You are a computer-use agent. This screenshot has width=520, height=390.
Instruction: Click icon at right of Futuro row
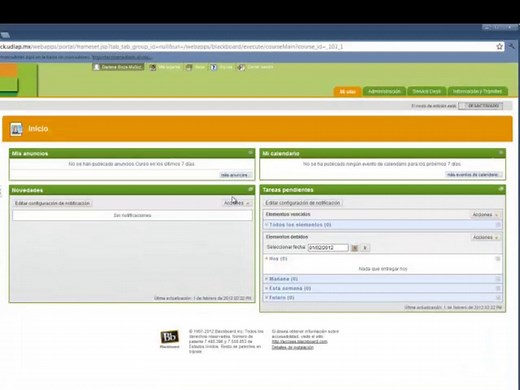click(498, 297)
